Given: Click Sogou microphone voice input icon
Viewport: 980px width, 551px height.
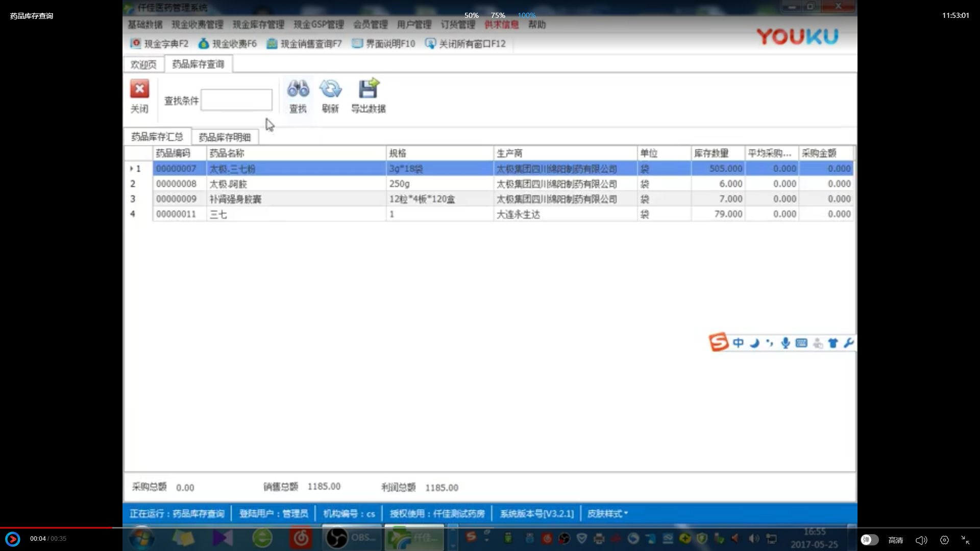Looking at the screenshot, I should click(786, 343).
